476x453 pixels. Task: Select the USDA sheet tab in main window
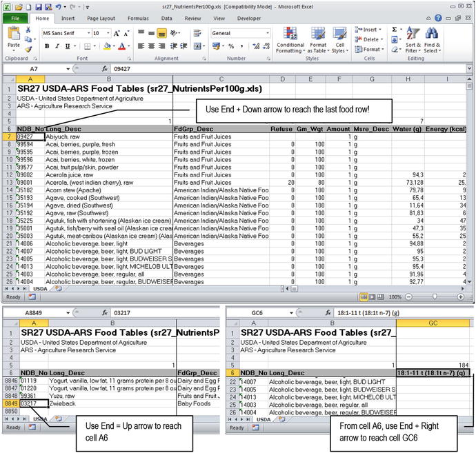40,288
